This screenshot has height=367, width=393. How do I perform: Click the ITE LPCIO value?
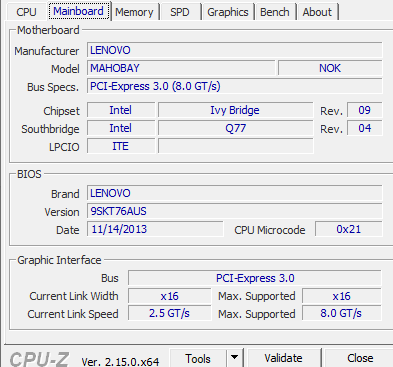121,146
